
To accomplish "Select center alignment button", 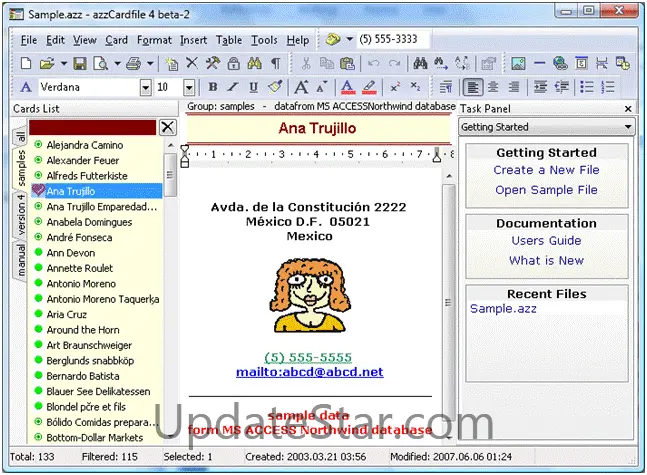I will pyautogui.click(x=493, y=87).
